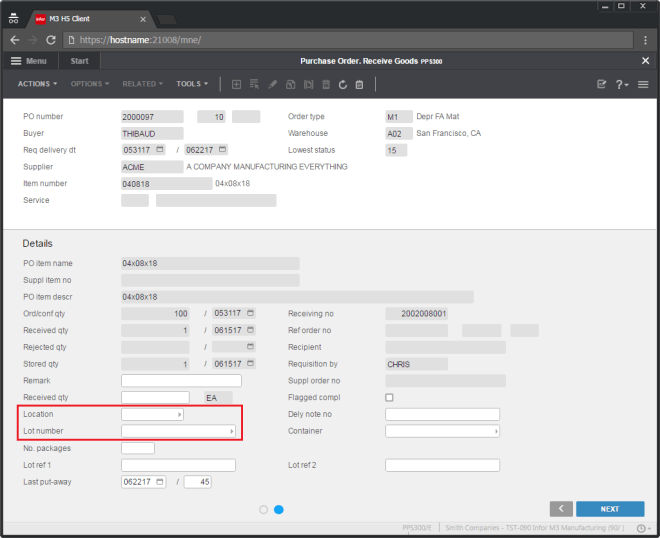Open the Tools menu
The image size is (660, 538).
(x=191, y=84)
